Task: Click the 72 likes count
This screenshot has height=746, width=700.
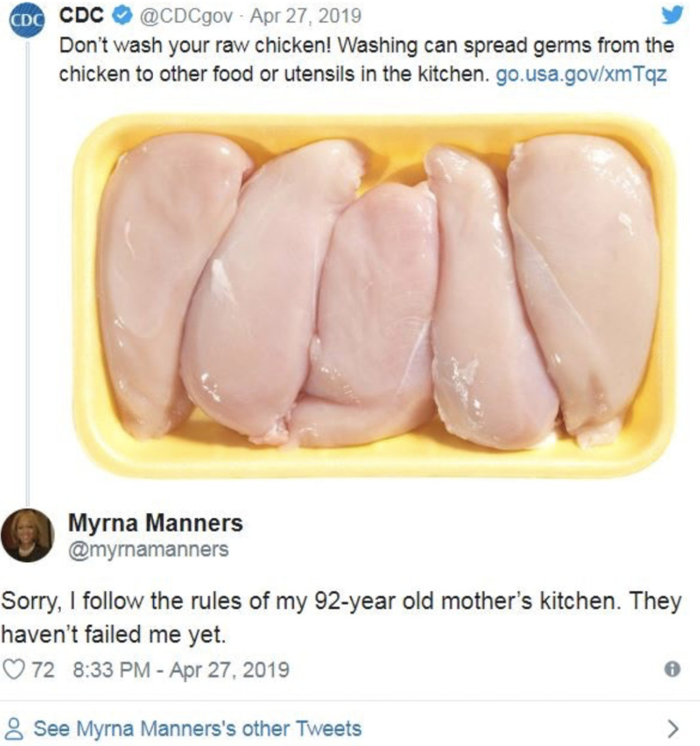Action: [42, 670]
